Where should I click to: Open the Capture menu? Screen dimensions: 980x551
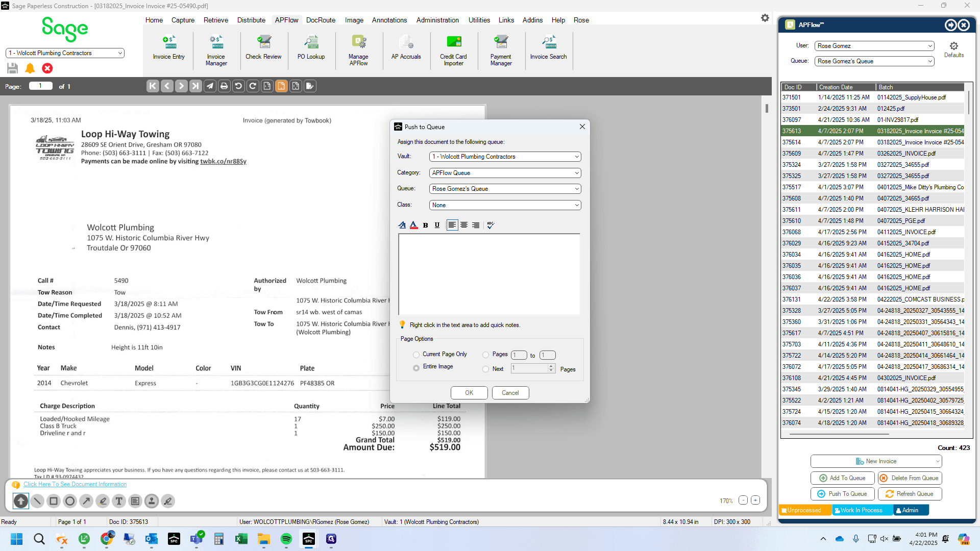[x=183, y=20]
